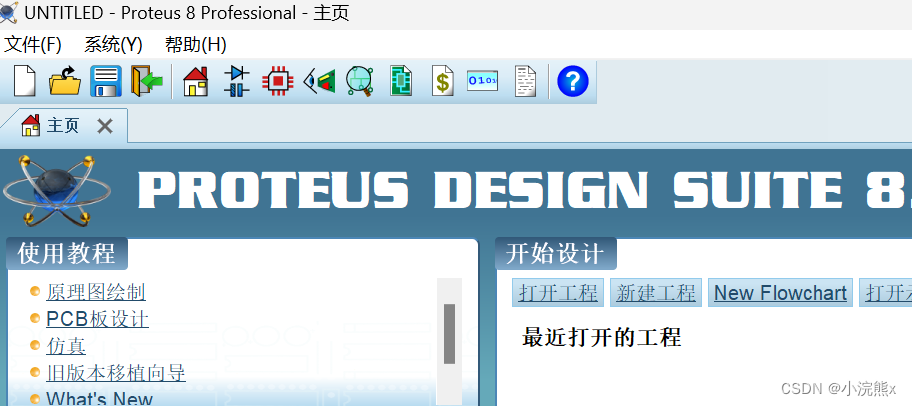The image size is (912, 406).
Task: Click the Proteus app icon in title bar
Action: pos(9,13)
